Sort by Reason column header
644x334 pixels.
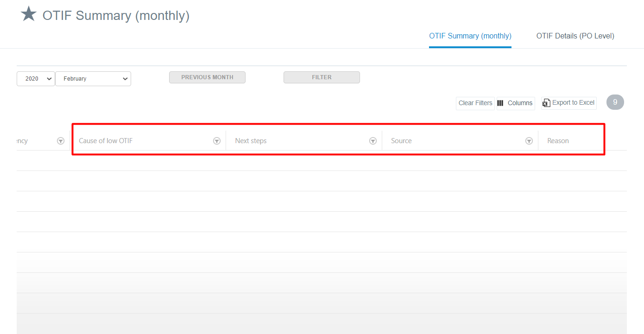[558, 141]
